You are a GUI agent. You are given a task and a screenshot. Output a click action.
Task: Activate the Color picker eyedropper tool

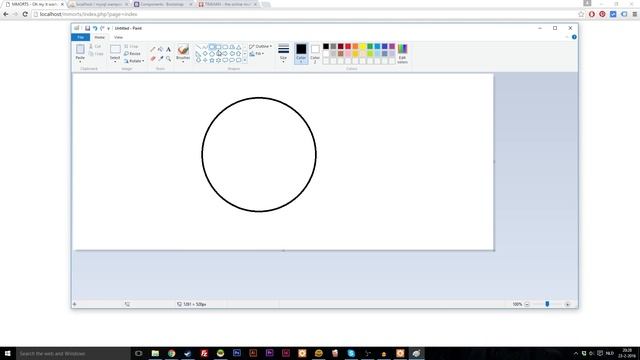tap(160, 59)
